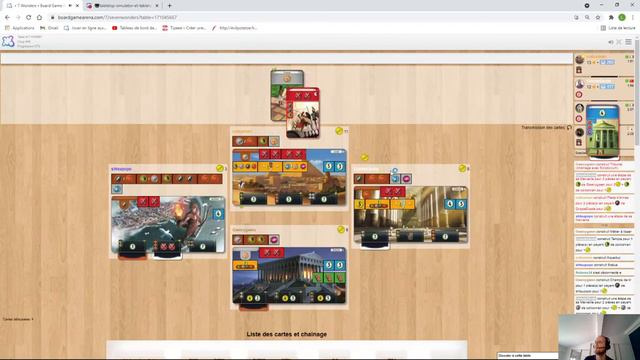Open a new browser tab with the plus icon

click(169, 6)
